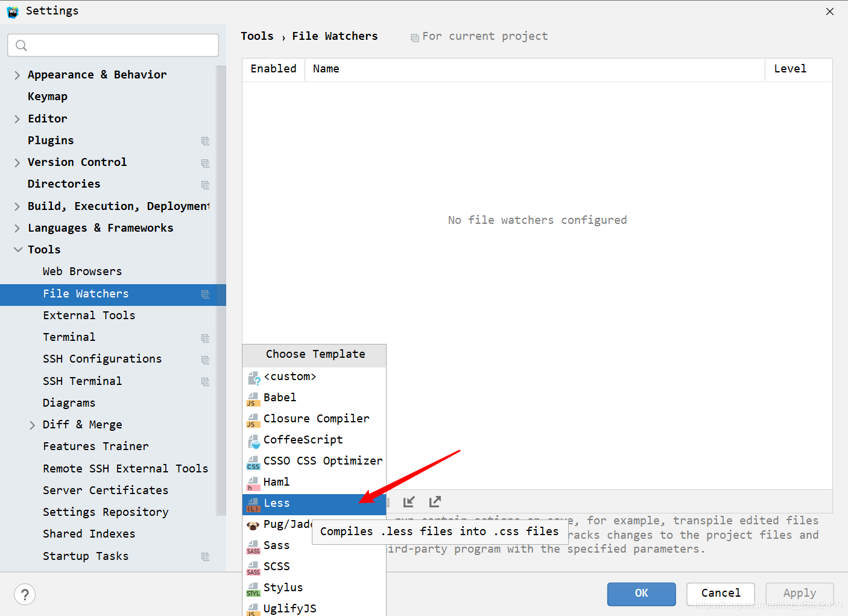
Task: Click project-level icon beside Plugins
Action: [205, 141]
